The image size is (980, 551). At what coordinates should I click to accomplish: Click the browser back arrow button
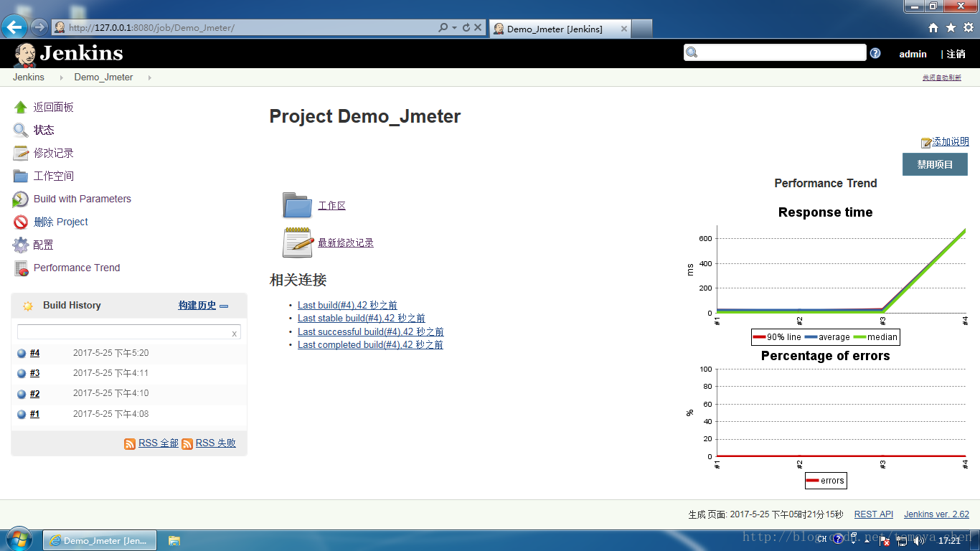click(14, 28)
